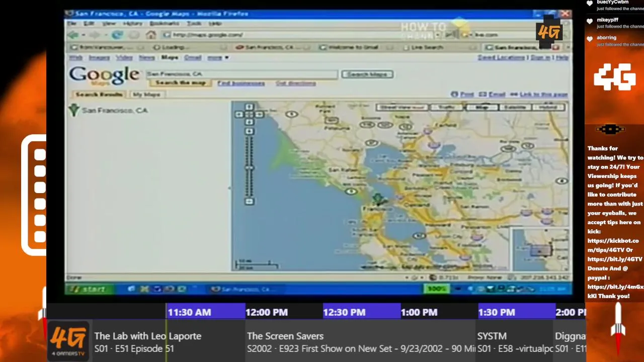Click the Link to this page
The height and width of the screenshot is (362, 644).
[539, 94]
